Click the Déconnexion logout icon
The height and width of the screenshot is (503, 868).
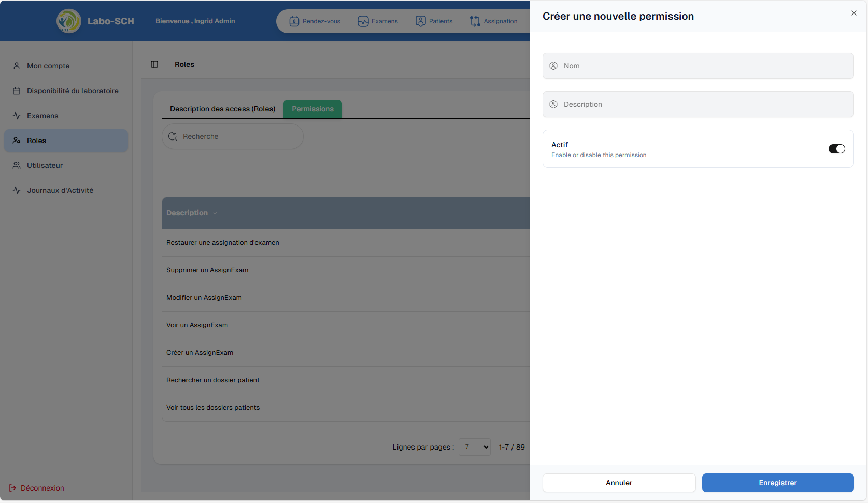tap(12, 488)
